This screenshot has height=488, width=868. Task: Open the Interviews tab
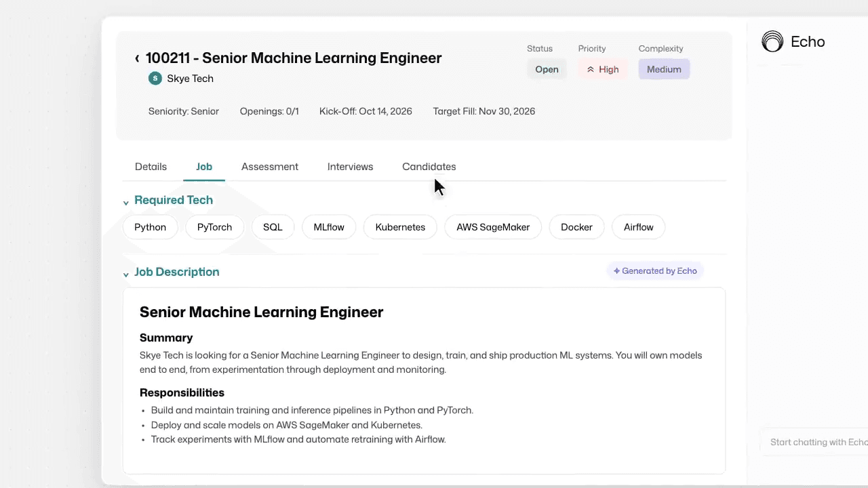point(350,167)
